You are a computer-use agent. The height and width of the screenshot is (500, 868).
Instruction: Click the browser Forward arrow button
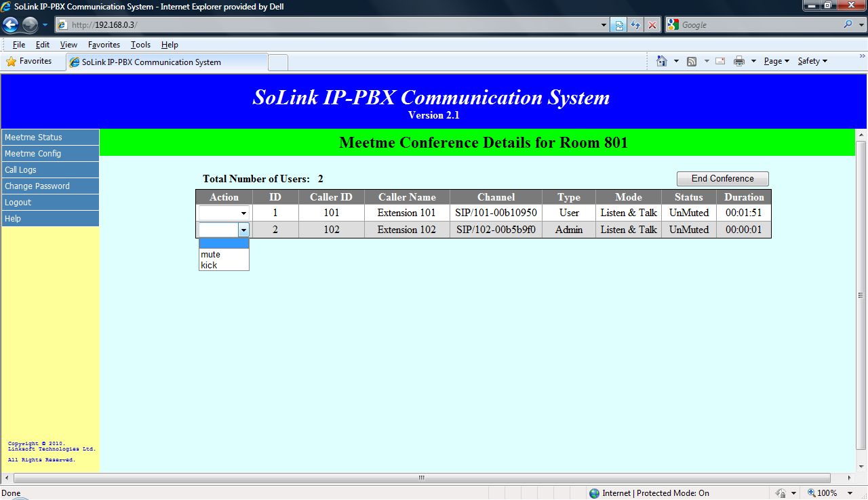pos(30,25)
